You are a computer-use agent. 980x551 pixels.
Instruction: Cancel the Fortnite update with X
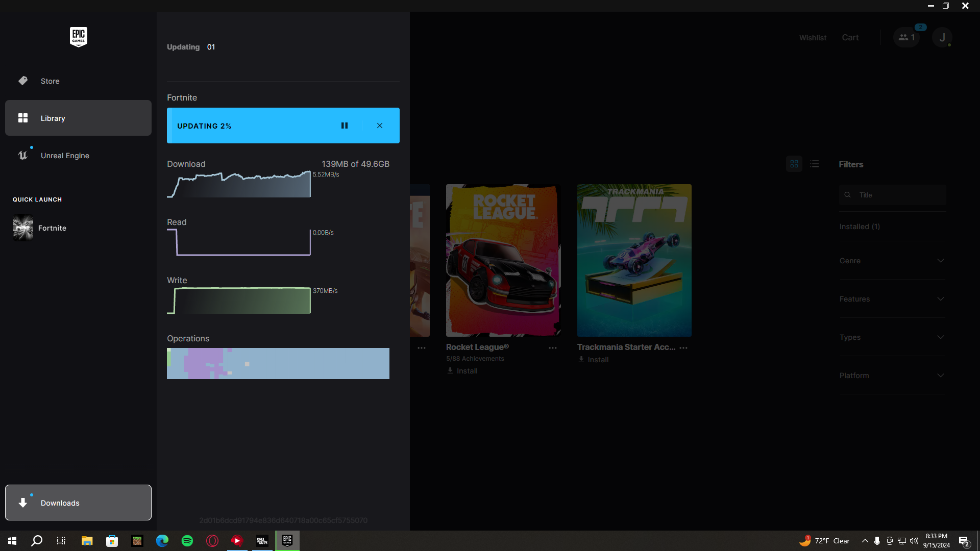[x=380, y=126]
